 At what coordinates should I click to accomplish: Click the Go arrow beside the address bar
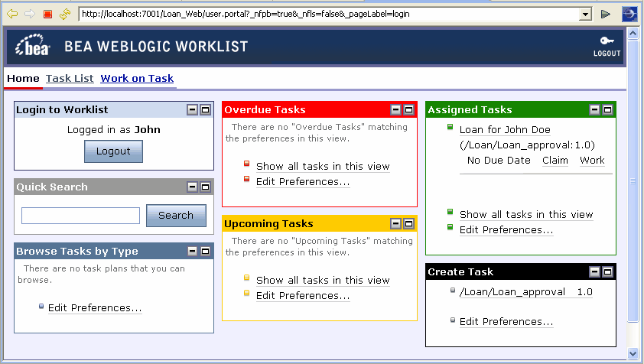pos(606,15)
